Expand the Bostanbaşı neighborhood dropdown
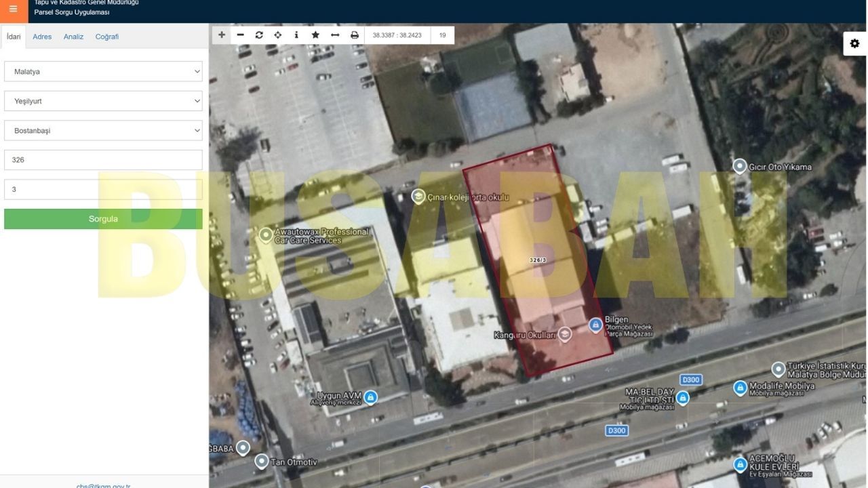 click(x=103, y=130)
